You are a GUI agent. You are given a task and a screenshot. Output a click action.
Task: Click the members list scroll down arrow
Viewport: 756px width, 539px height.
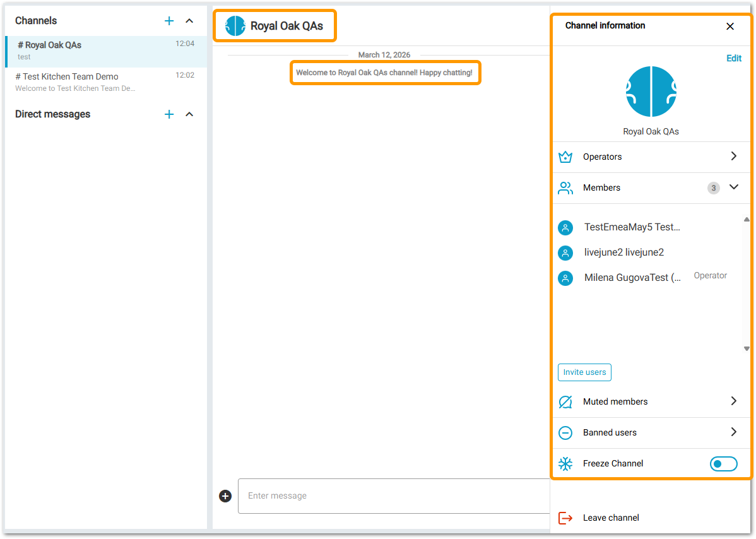click(747, 348)
